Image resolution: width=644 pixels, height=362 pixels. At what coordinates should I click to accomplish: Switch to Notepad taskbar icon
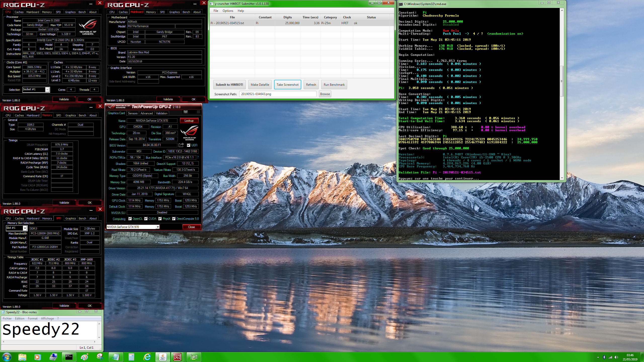click(116, 357)
